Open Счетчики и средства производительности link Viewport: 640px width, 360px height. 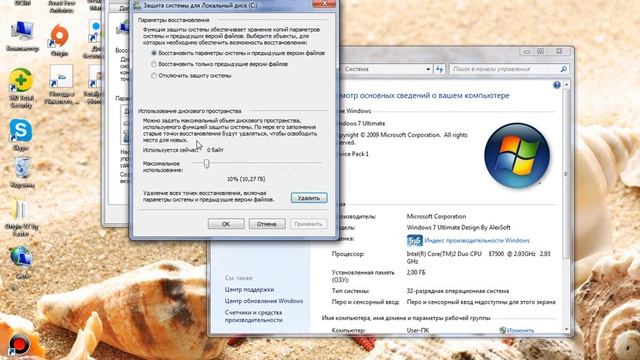253,316
